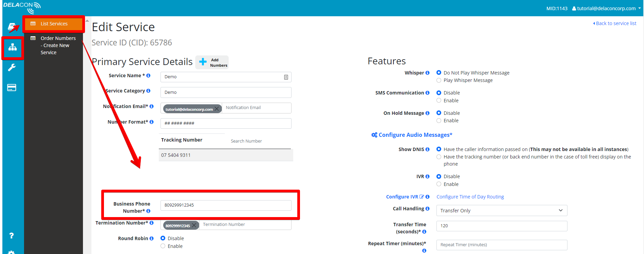Click the Repeat Timer minutes field
Image resolution: width=644 pixels, height=254 pixels.
[502, 245]
